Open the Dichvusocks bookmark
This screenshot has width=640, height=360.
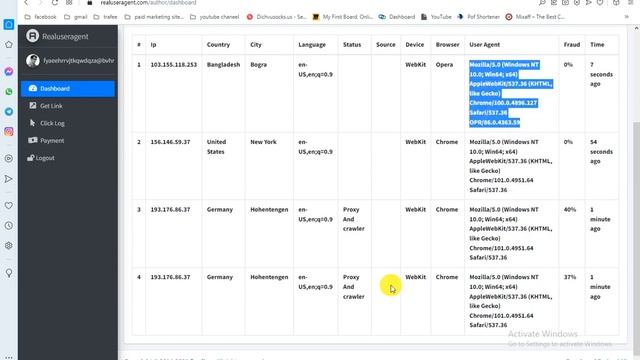coord(276,17)
